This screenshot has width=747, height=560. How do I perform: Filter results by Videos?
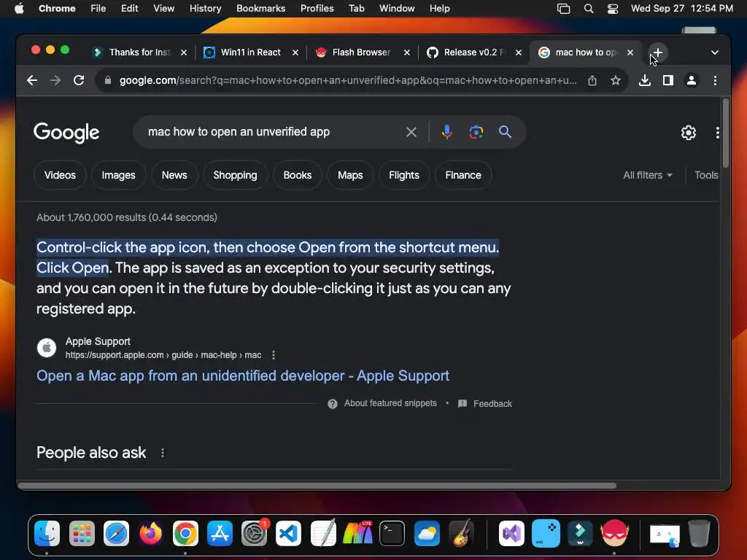click(x=60, y=175)
